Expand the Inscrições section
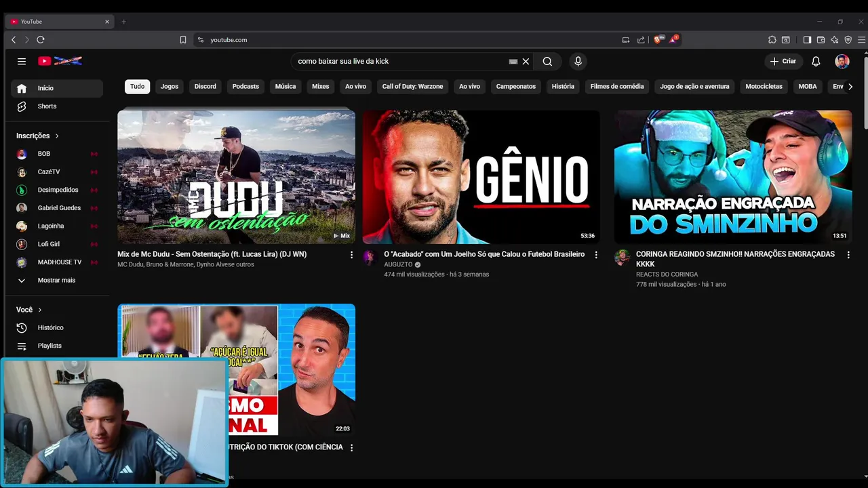 point(38,136)
